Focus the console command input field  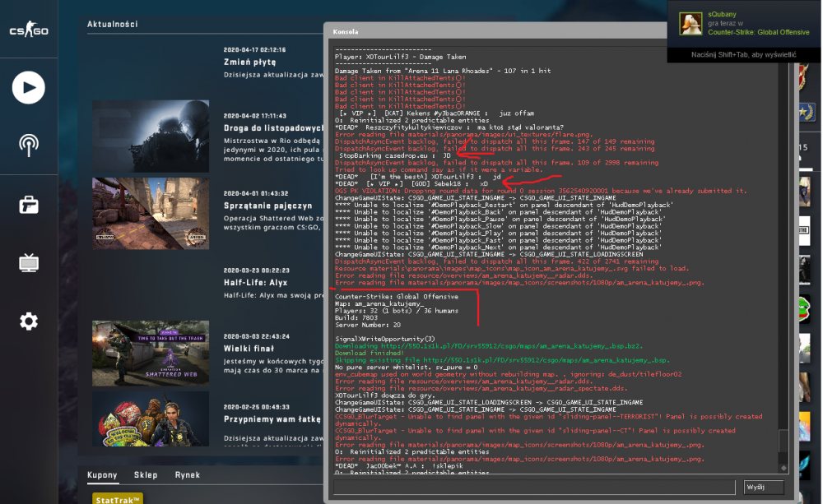534,488
